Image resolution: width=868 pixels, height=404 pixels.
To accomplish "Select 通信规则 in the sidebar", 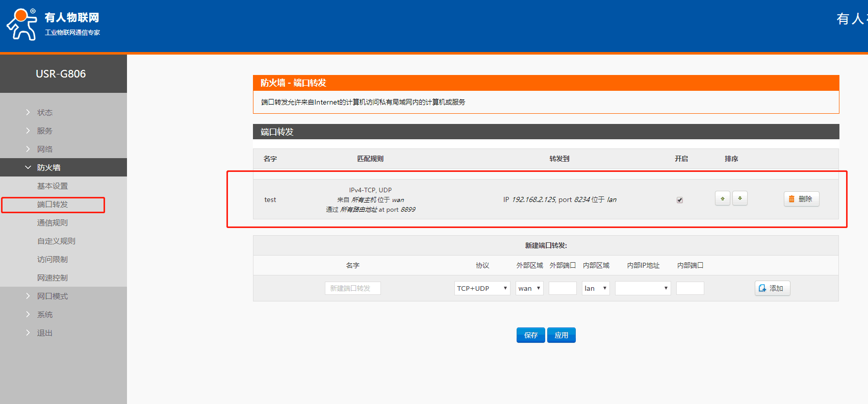I will tap(53, 222).
